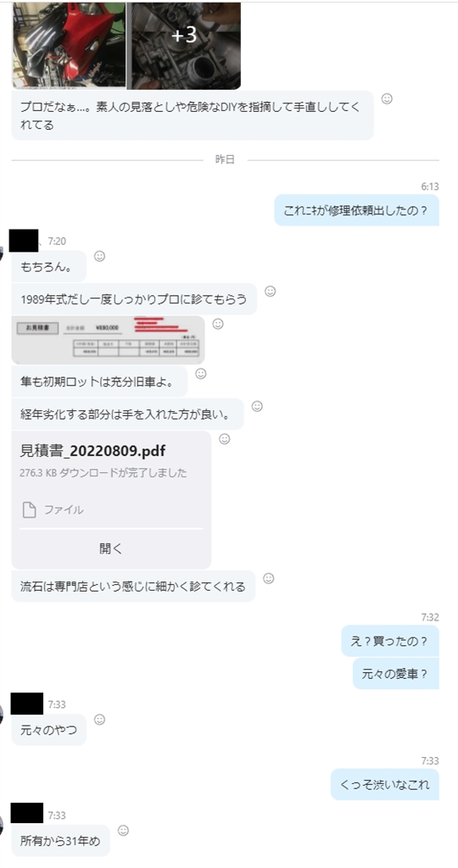Click reaction smiley next to もちろん。

pyautogui.click(x=100, y=256)
